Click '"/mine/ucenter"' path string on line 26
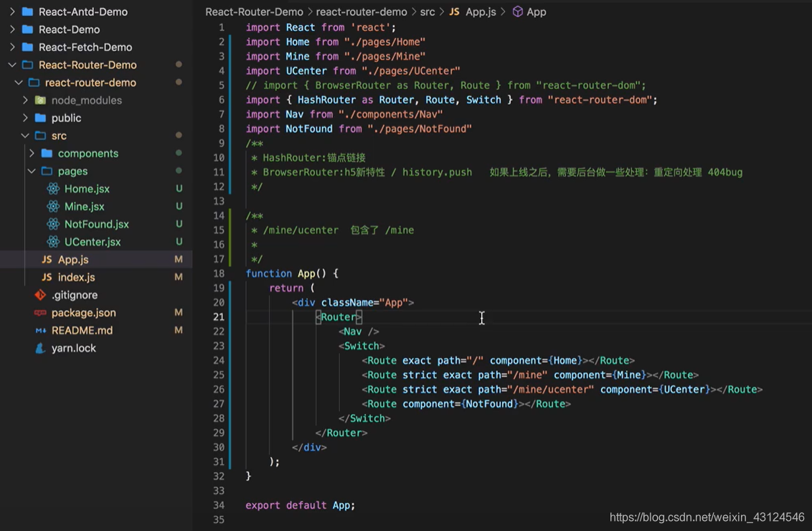 (550, 389)
